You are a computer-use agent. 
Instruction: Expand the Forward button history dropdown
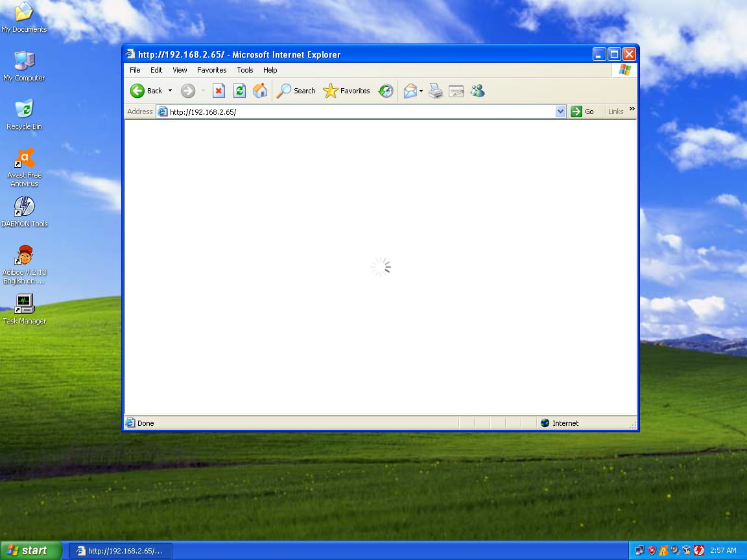[203, 91]
